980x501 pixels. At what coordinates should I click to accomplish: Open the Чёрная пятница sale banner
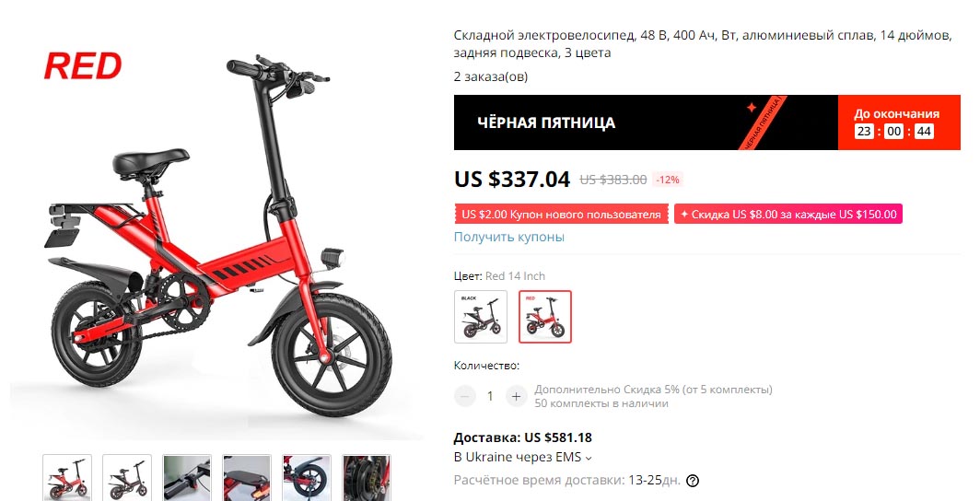(x=646, y=122)
